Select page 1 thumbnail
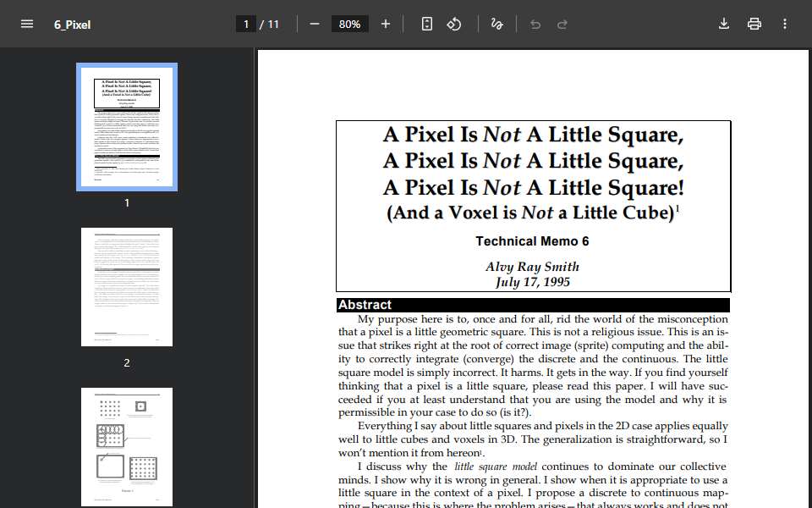Viewport: 812px width, 508px height. click(x=127, y=127)
